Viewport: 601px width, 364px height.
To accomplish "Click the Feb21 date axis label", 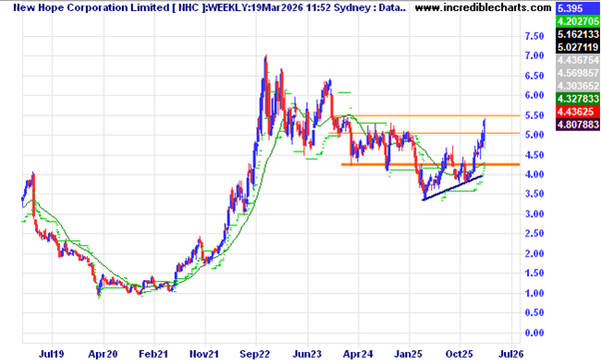I will [154, 354].
